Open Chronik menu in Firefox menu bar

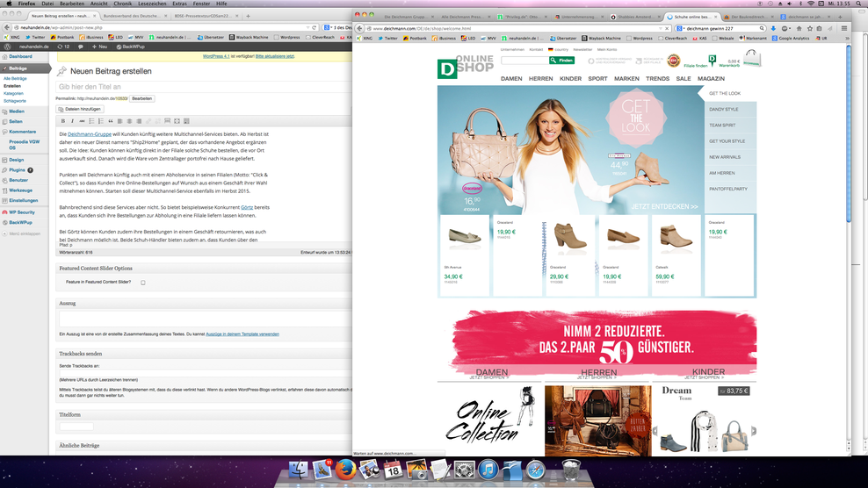tap(122, 4)
